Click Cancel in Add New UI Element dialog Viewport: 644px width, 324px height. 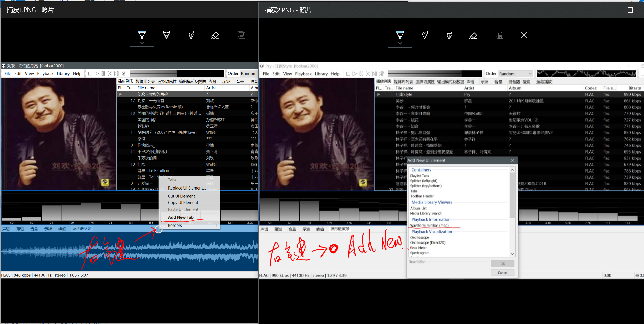click(502, 273)
